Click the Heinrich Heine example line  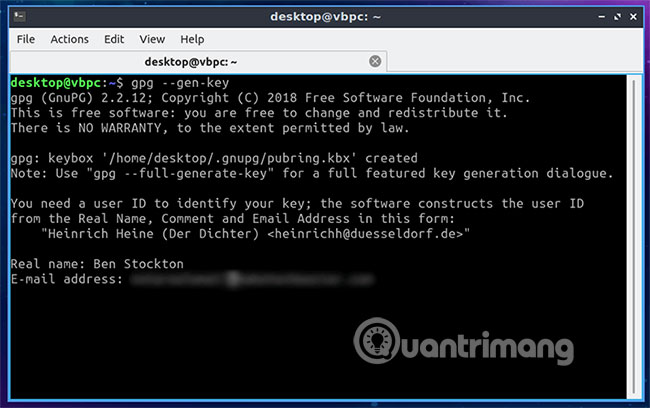click(x=255, y=234)
